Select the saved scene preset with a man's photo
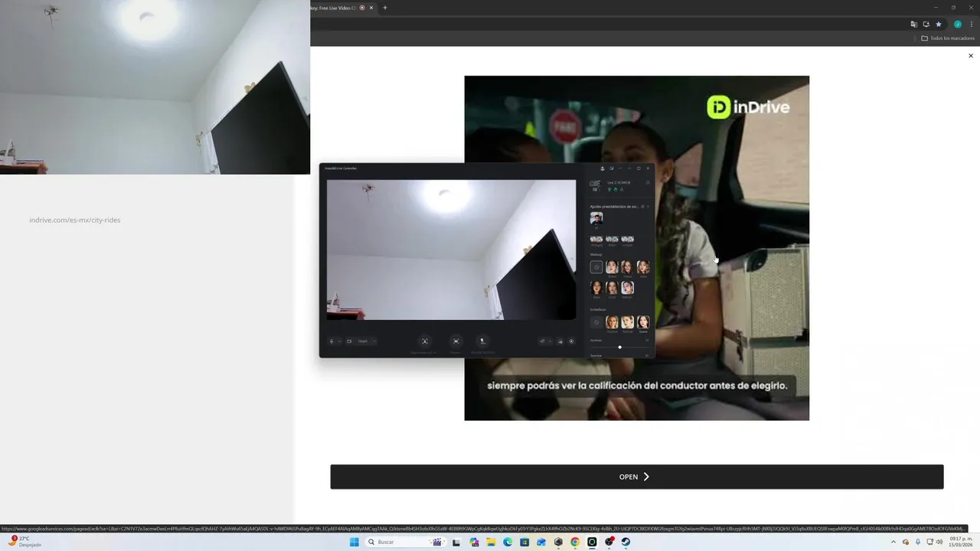Viewport: 980px width, 551px height. tap(596, 218)
